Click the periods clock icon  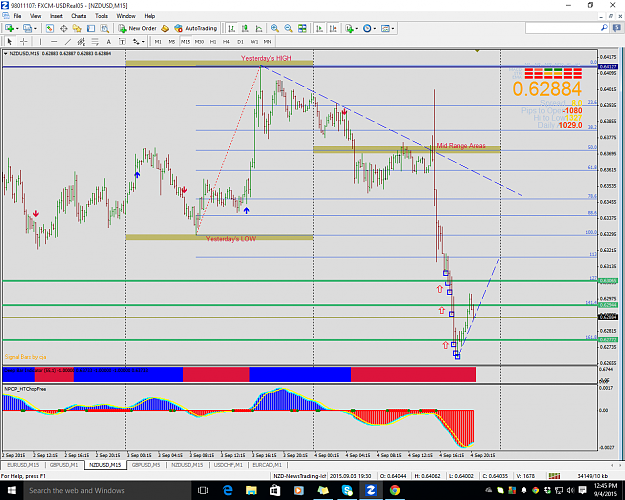point(367,28)
